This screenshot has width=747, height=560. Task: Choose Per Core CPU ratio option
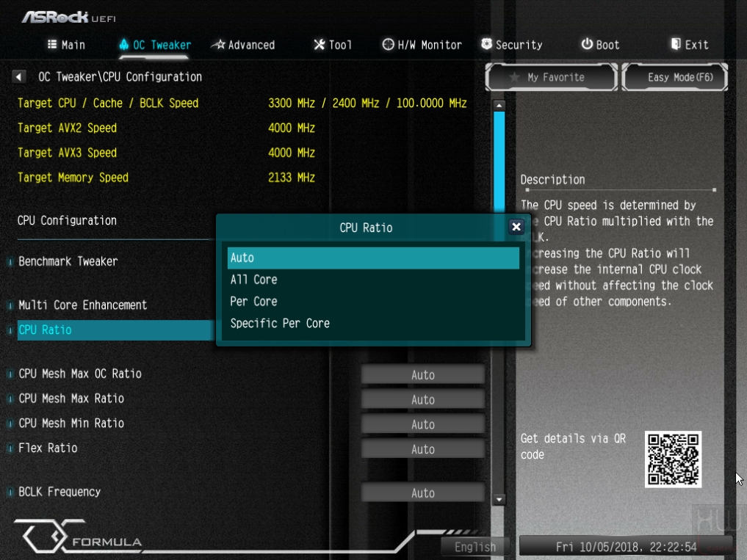[x=373, y=302]
